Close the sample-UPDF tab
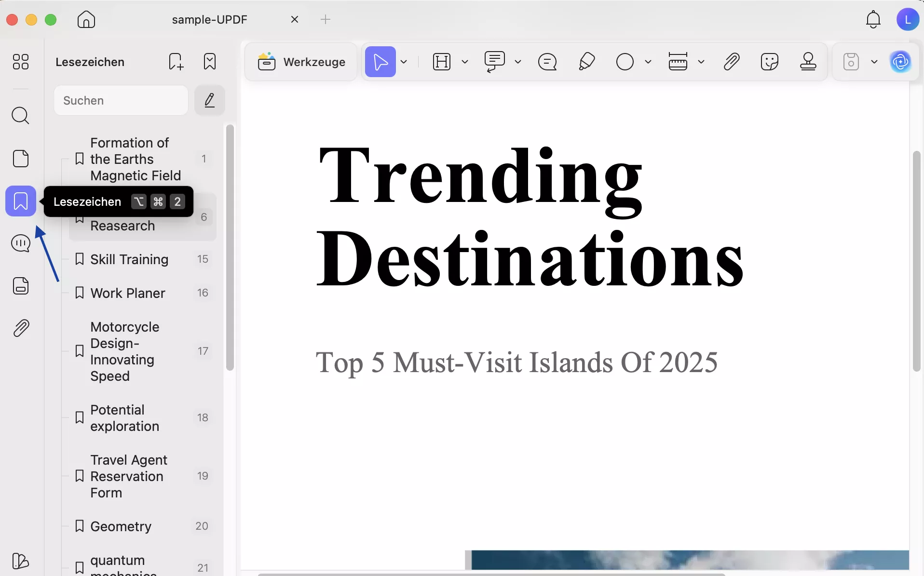Screen dimensions: 924x576 click(295, 19)
